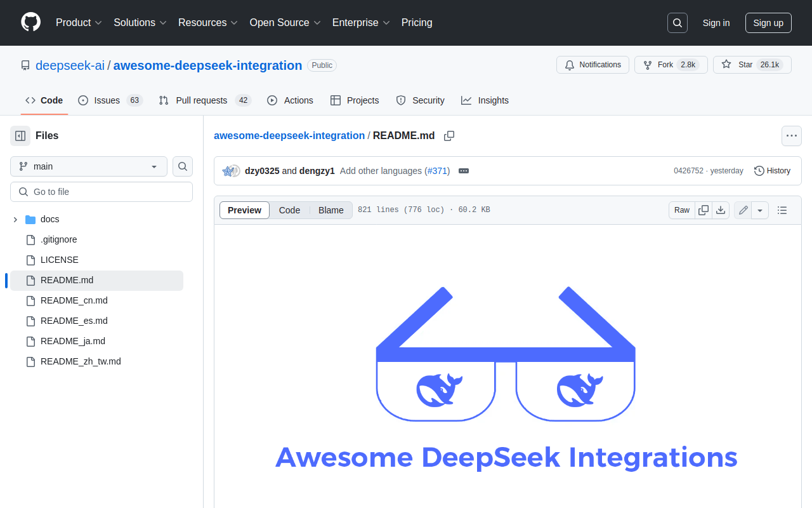Image resolution: width=812 pixels, height=508 pixels.
Task: Click the commit author avatars
Action: click(x=231, y=171)
